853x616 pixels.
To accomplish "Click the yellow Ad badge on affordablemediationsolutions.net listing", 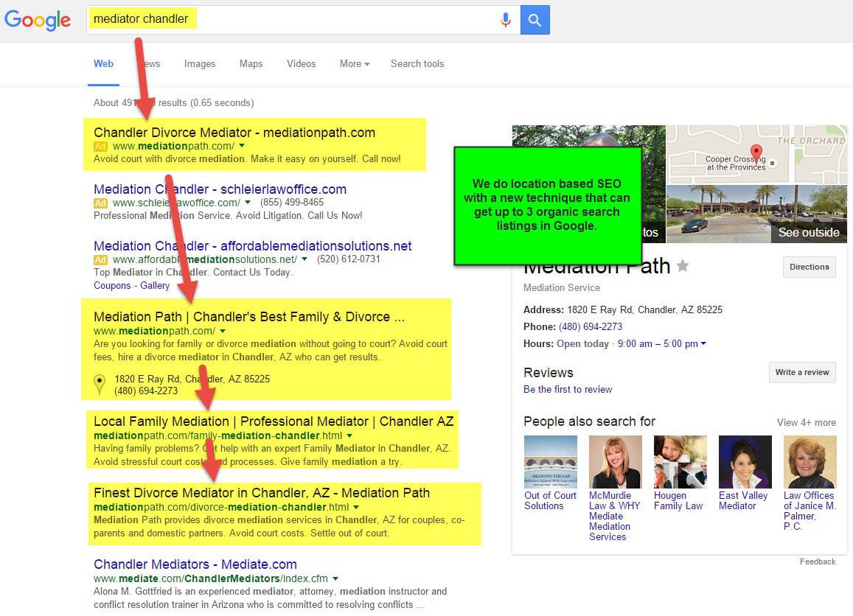I will point(100,260).
